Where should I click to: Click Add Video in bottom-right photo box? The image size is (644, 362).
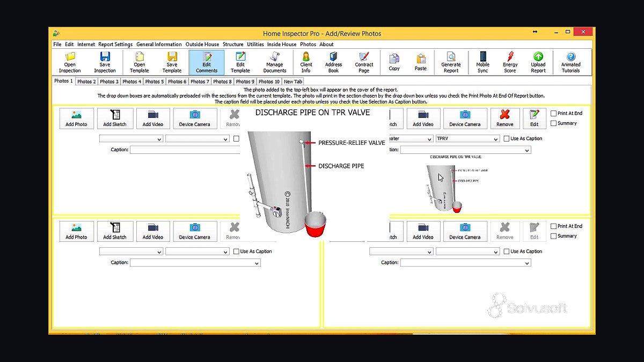pyautogui.click(x=423, y=231)
